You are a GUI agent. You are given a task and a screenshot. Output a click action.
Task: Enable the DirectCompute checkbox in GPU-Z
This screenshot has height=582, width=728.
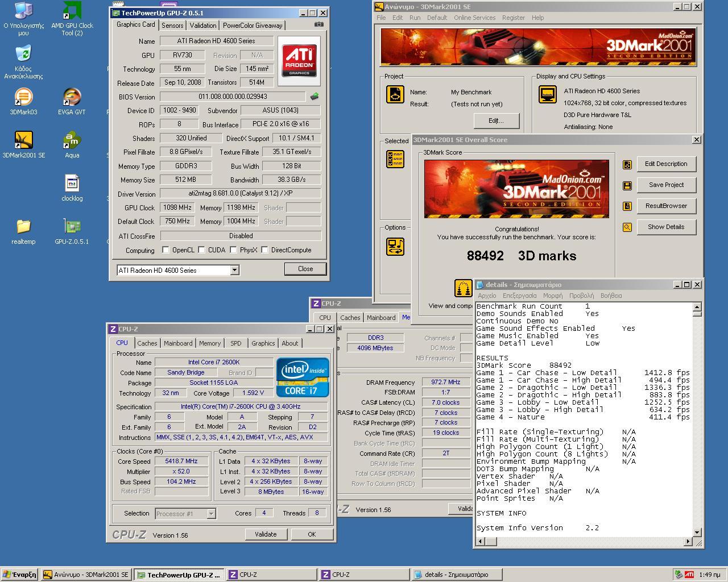(264, 250)
